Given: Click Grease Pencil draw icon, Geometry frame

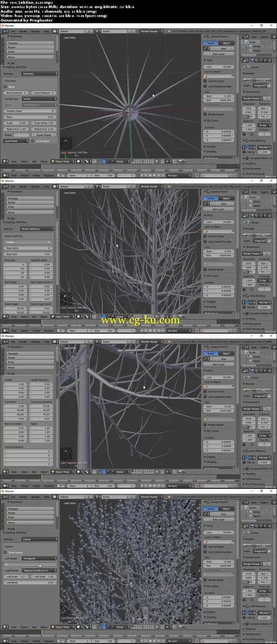Looking at the screenshot, I should [206, 49].
